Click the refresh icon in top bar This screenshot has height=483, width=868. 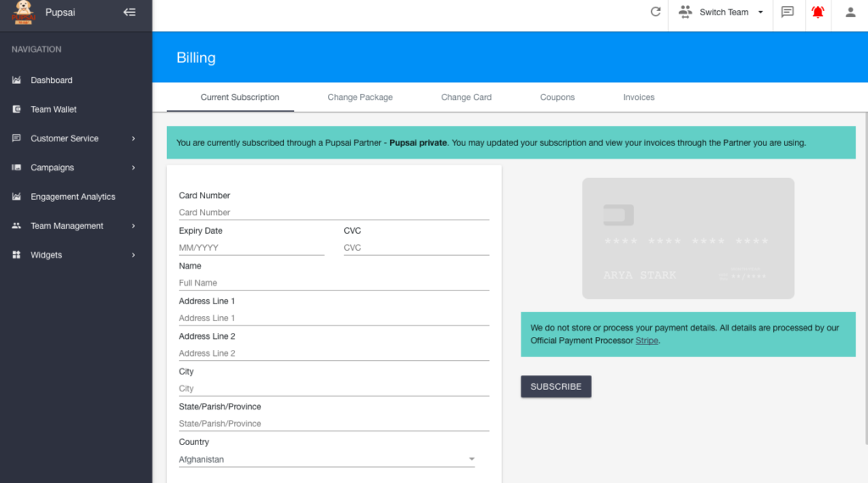pyautogui.click(x=655, y=12)
